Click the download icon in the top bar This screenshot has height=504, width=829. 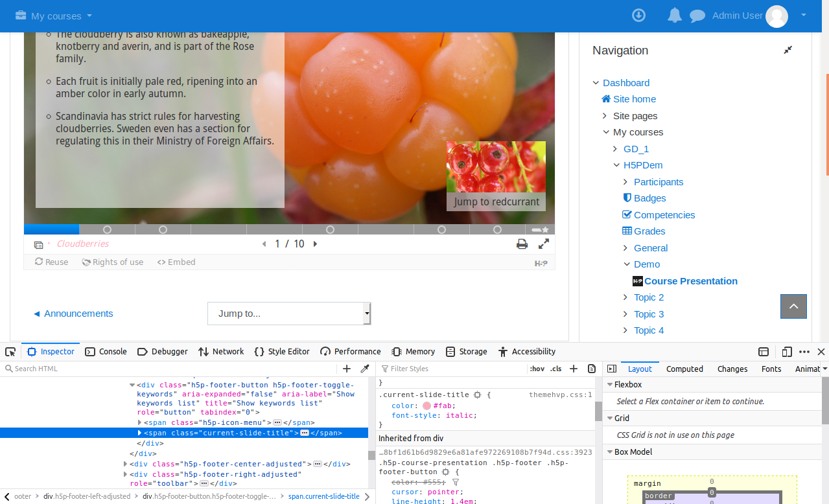[638, 15]
